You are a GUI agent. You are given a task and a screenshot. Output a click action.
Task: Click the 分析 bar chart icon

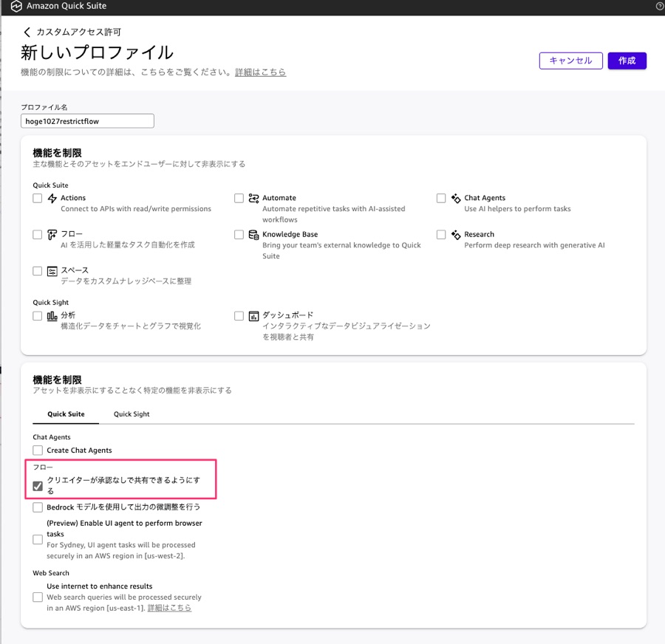point(52,316)
